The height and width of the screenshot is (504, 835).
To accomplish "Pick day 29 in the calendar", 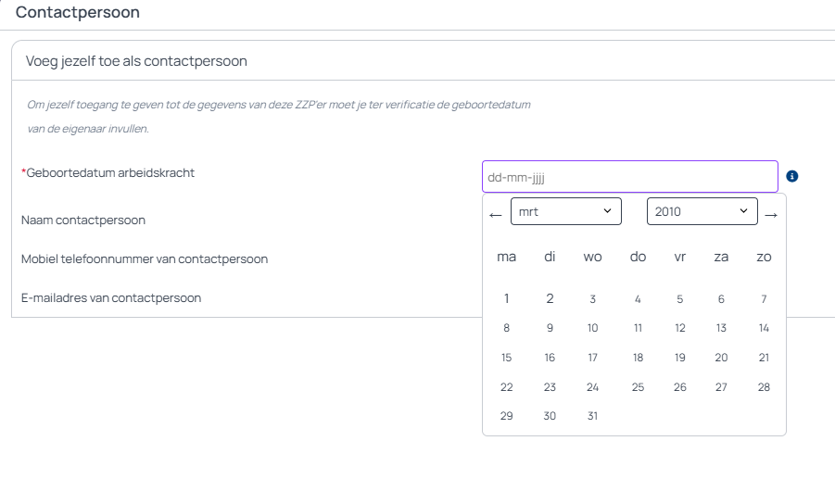I will pyautogui.click(x=506, y=416).
